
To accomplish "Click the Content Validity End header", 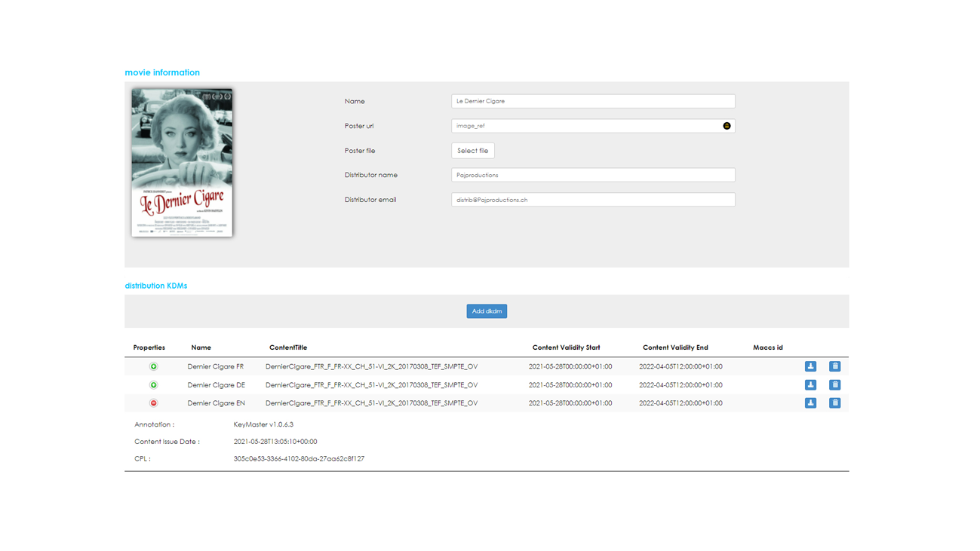I will click(x=675, y=347).
